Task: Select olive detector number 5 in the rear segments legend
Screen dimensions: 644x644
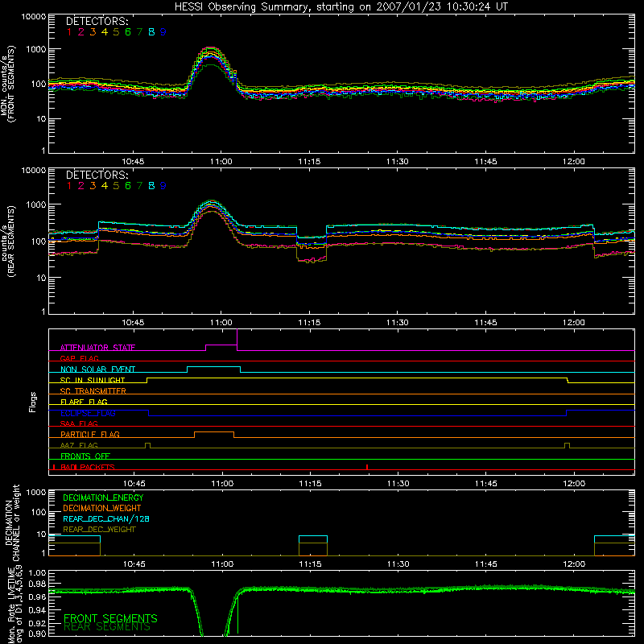Action: [116, 186]
